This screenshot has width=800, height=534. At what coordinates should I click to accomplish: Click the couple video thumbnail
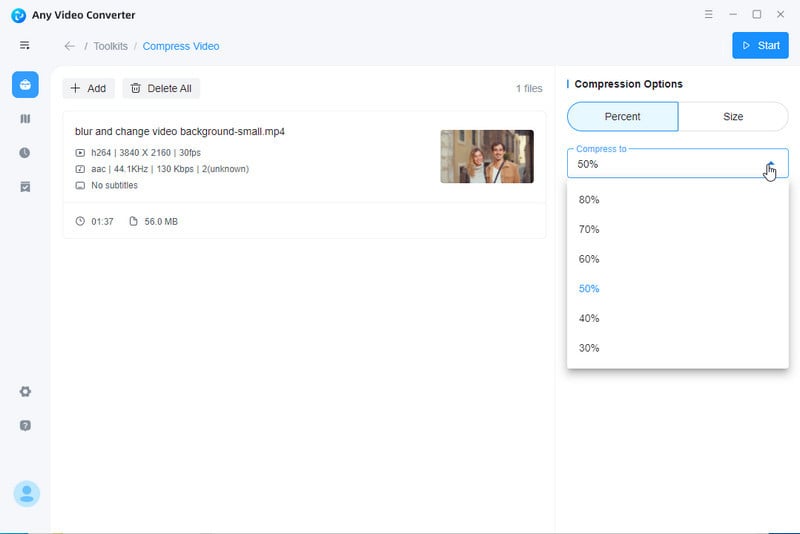click(487, 156)
